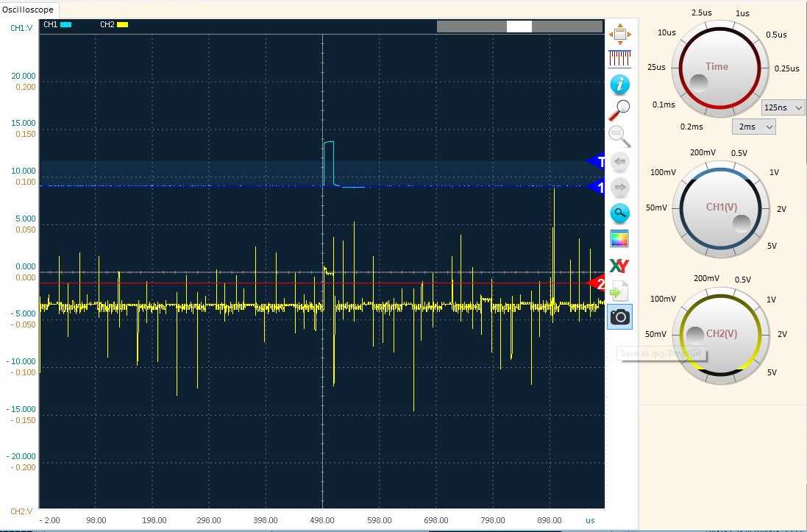Open the blue info icon
Screen dimensions: 807x532
[619, 85]
